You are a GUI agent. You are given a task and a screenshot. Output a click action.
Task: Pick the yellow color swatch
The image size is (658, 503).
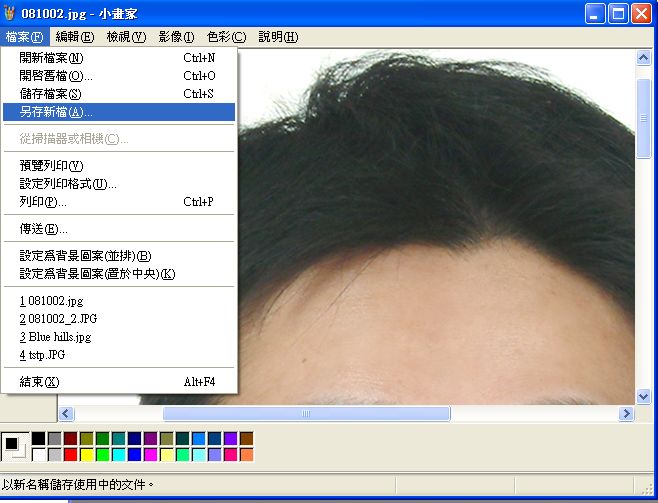pos(86,455)
